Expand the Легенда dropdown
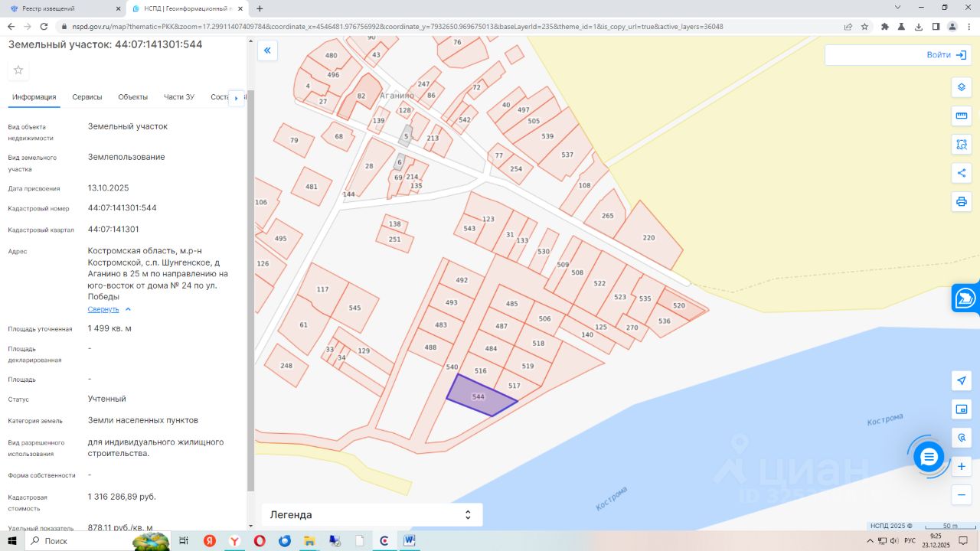Viewport: 980px width, 551px height. pos(372,515)
